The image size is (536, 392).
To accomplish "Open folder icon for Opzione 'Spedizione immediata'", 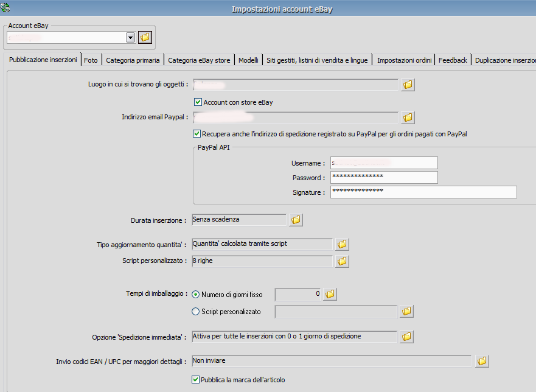I will (406, 337).
